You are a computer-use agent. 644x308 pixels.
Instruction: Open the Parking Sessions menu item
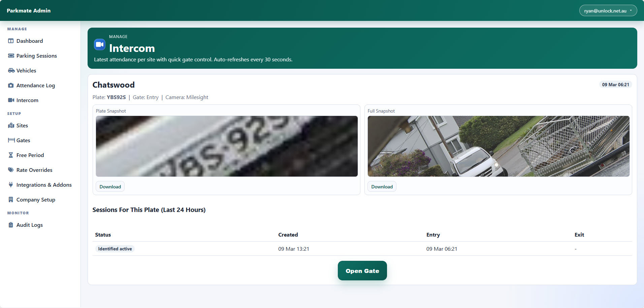[x=36, y=56]
